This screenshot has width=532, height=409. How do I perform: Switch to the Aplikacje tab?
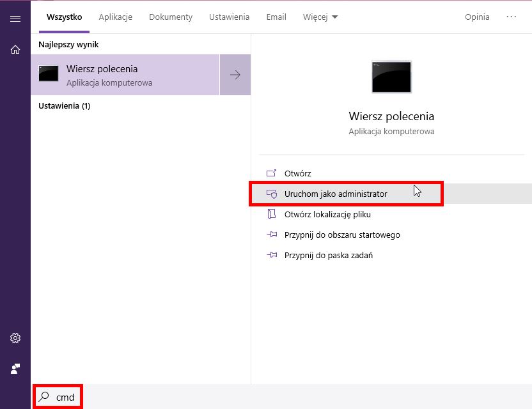[115, 17]
